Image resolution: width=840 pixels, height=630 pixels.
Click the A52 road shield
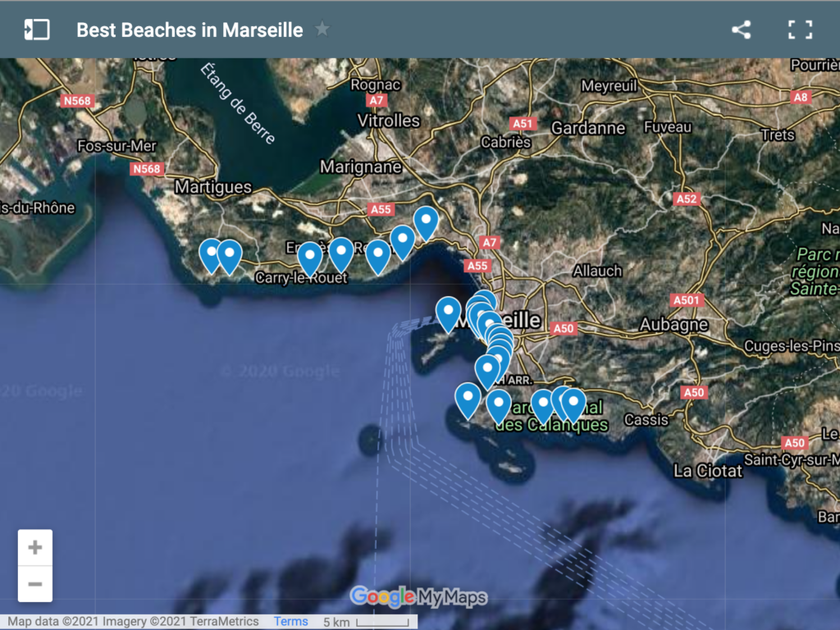[687, 199]
